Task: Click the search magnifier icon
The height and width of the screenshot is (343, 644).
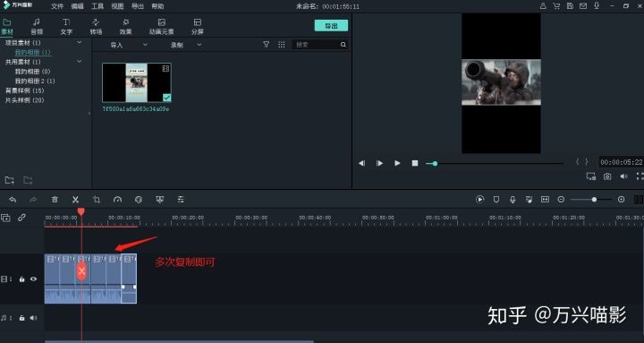Action: (343, 45)
